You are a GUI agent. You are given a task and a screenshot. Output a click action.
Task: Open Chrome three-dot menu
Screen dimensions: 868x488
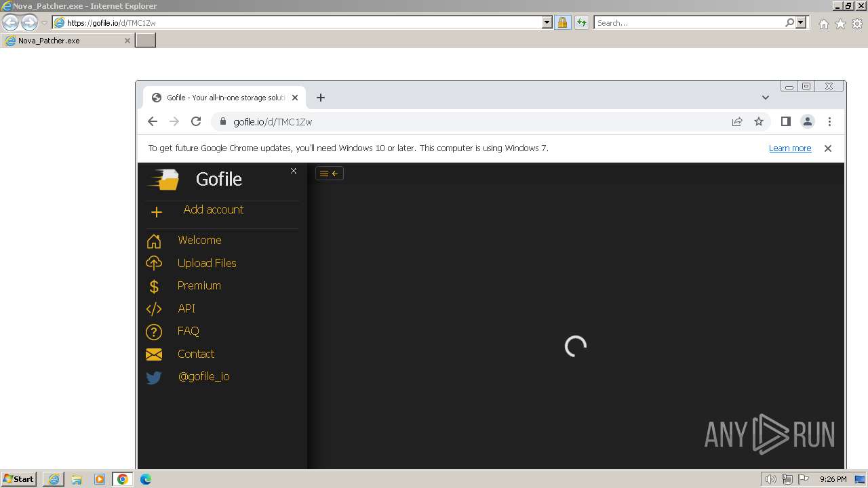click(829, 121)
